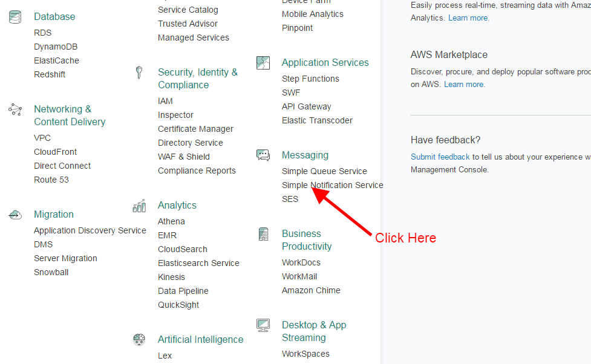The width and height of the screenshot is (591, 364).
Task: Open Security, Identity & Compliance heading
Action: [x=198, y=79]
